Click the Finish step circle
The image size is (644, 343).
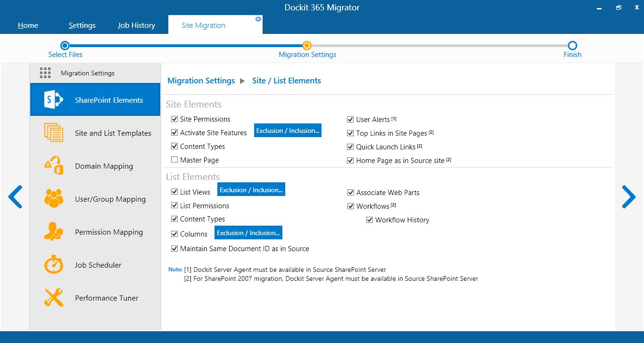pos(572,45)
